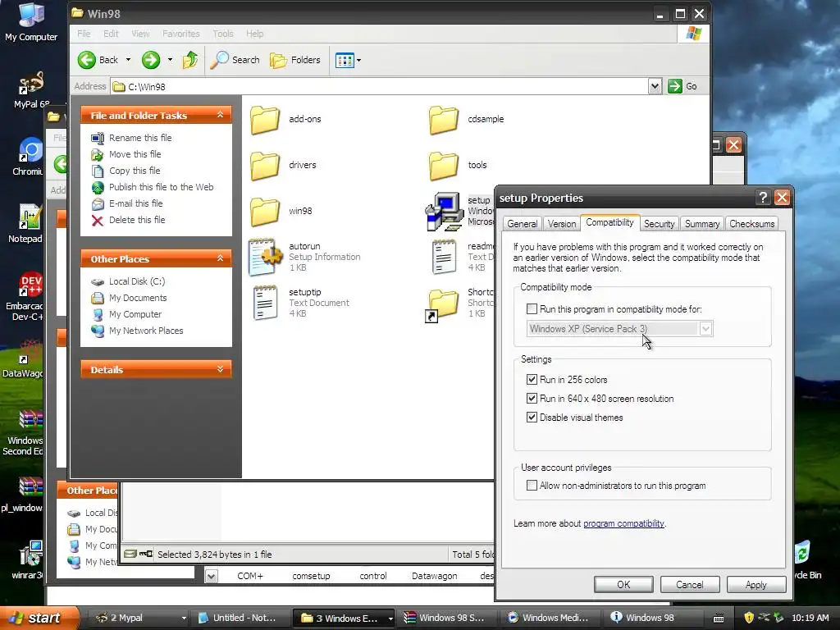
Task: Select the tools folder icon
Action: coord(444,166)
